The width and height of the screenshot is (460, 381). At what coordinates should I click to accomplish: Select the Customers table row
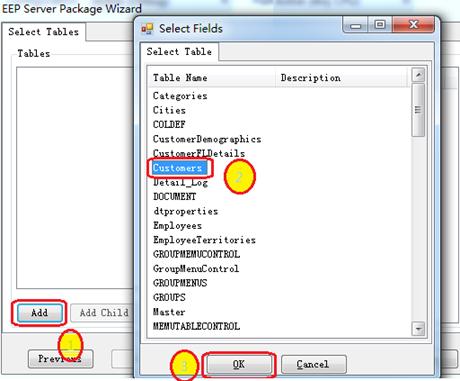177,168
